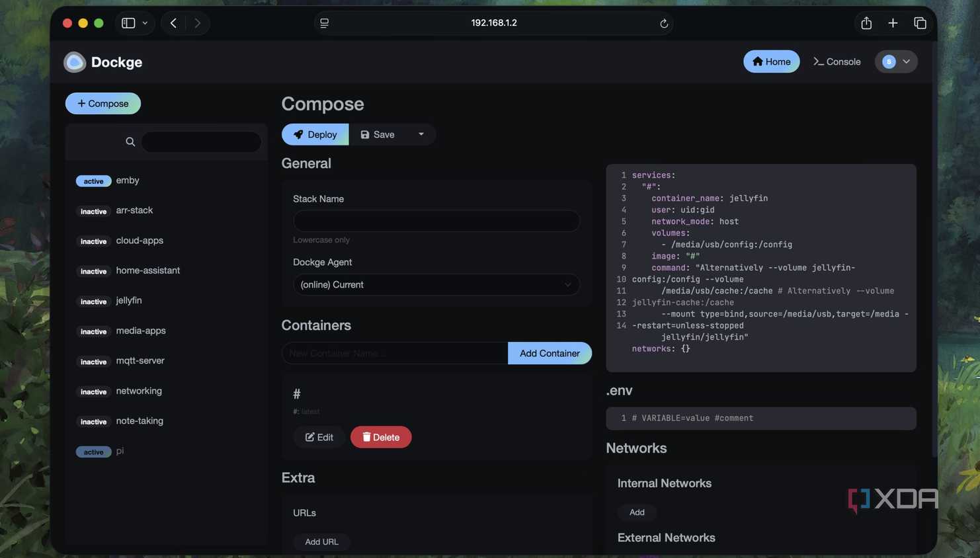Open the Dockge Agent dropdown
980x558 pixels.
point(436,285)
